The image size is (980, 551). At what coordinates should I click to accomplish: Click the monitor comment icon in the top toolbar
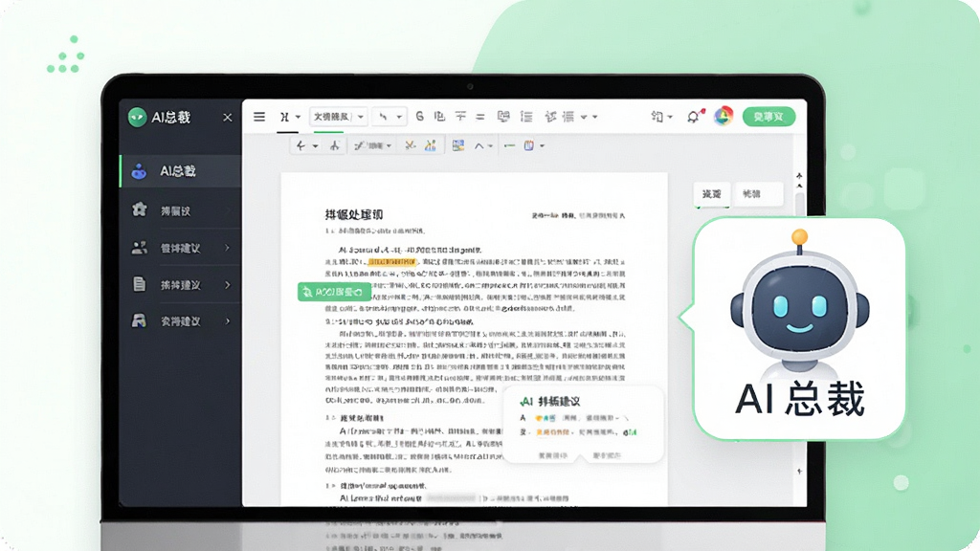503,116
